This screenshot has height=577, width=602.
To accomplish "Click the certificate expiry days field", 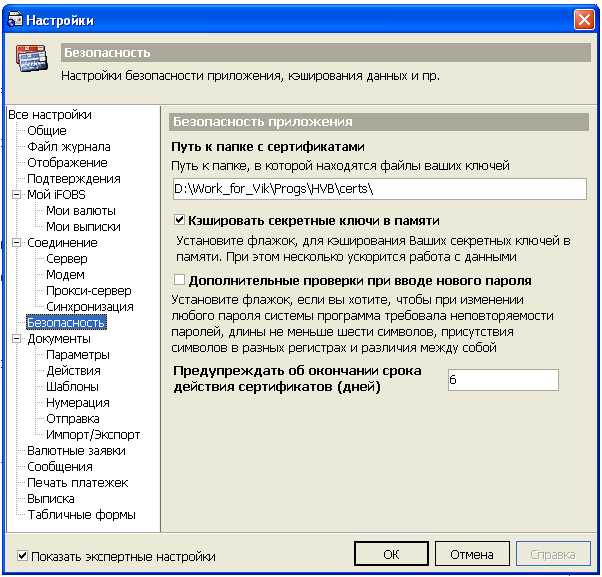I will (503, 380).
